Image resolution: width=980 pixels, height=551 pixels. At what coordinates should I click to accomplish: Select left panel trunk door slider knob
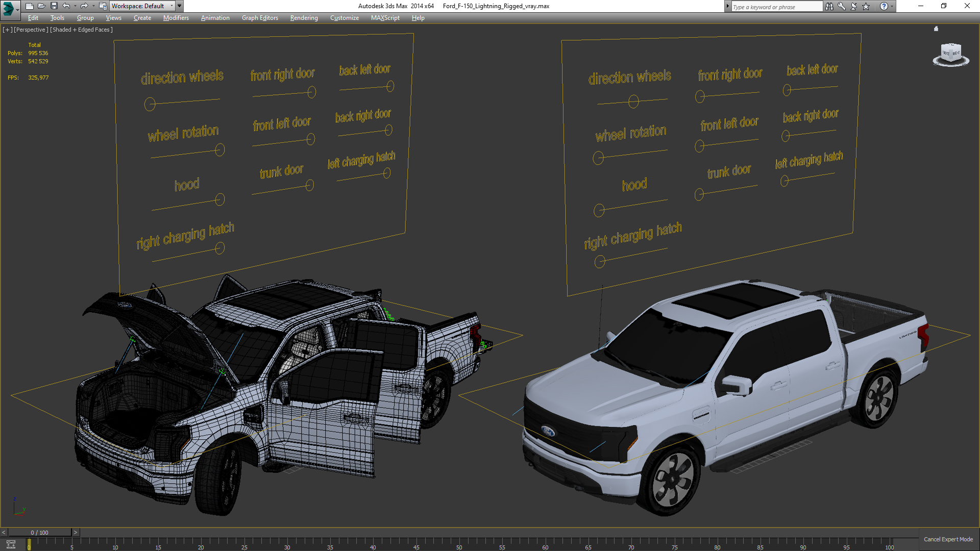[310, 185]
